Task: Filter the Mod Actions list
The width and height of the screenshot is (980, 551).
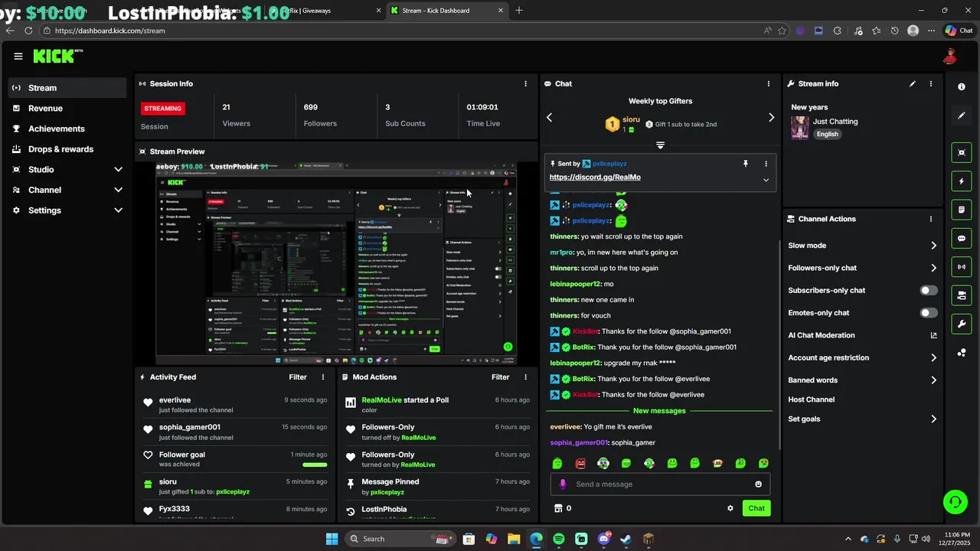Action: (500, 377)
